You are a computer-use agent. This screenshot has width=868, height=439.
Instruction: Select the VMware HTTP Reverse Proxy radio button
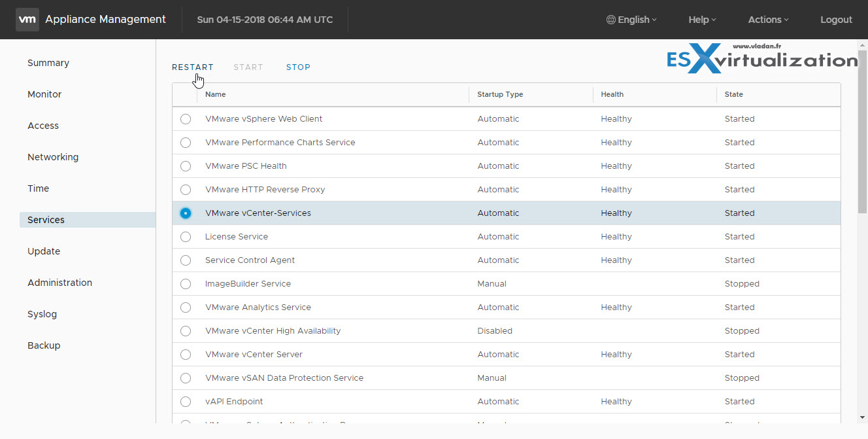[x=186, y=190]
